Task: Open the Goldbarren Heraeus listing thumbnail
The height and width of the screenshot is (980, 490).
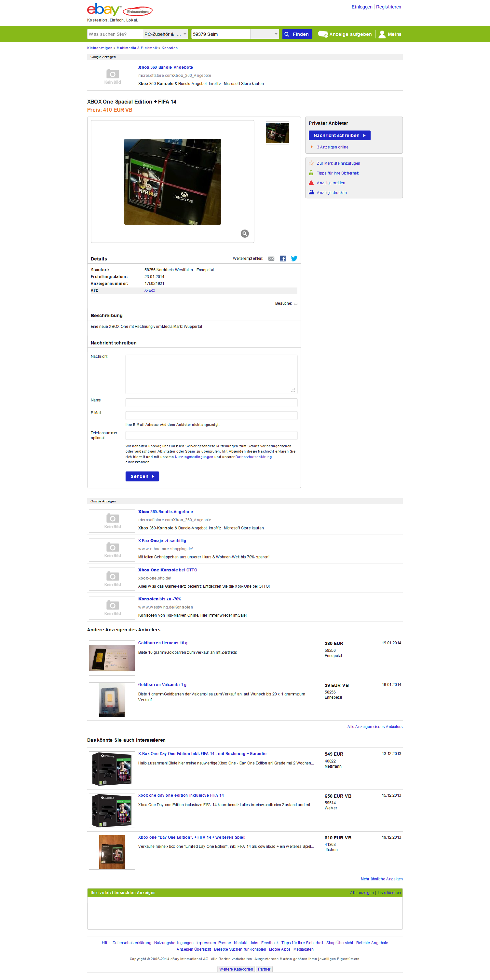Action: tap(112, 658)
